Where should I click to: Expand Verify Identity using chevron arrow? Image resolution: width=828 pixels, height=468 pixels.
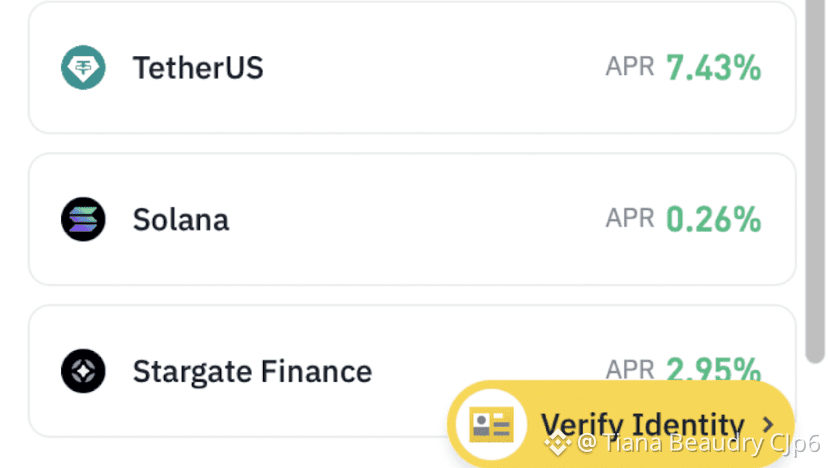[768, 424]
